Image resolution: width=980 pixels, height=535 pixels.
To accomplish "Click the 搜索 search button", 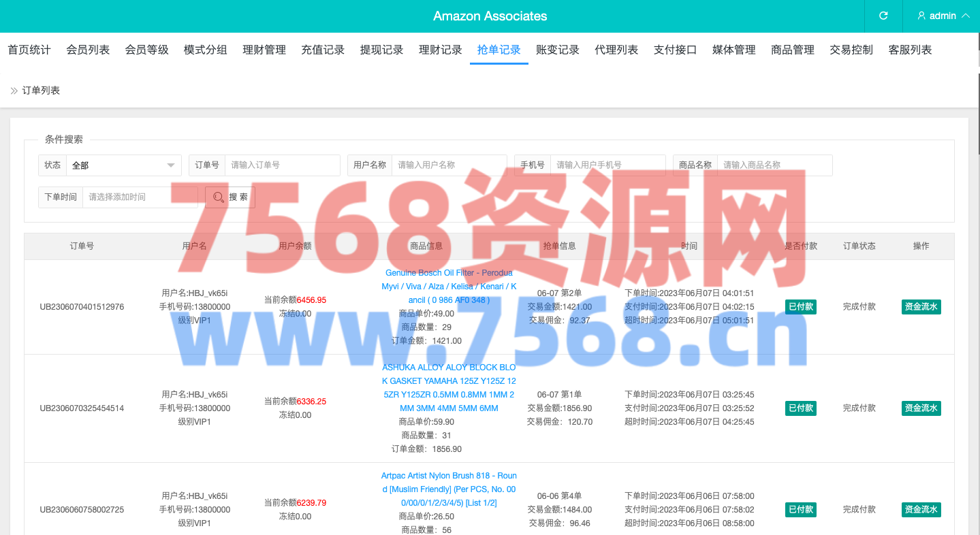I will coord(230,197).
